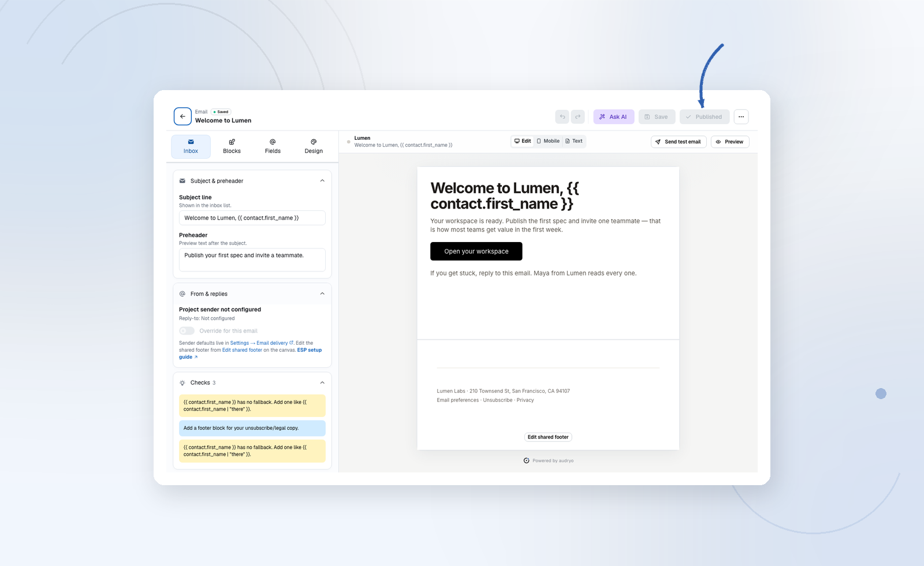The height and width of the screenshot is (566, 924).
Task: Click the lightbulb icon beside Checks
Action: coord(182,382)
